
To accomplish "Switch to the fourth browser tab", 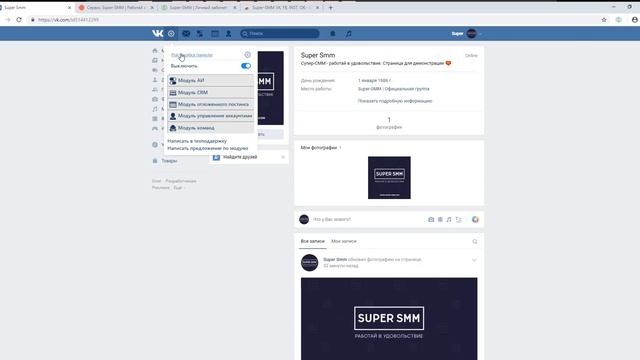I will pyautogui.click(x=281, y=7).
